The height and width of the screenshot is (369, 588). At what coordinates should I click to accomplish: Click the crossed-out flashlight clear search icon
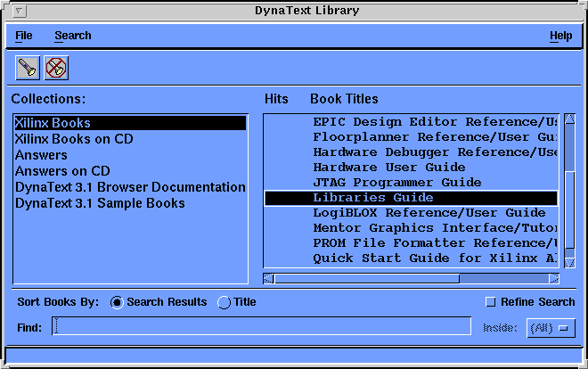[57, 67]
